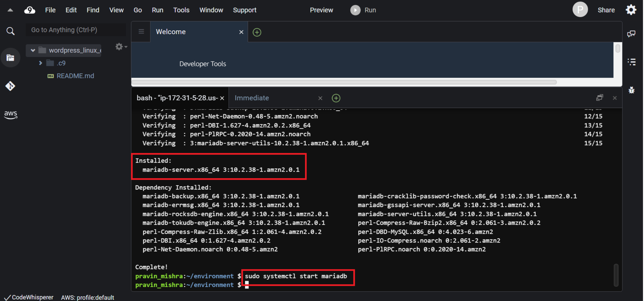
Task: Collapse the menu bar with up arrow
Action: 10,10
